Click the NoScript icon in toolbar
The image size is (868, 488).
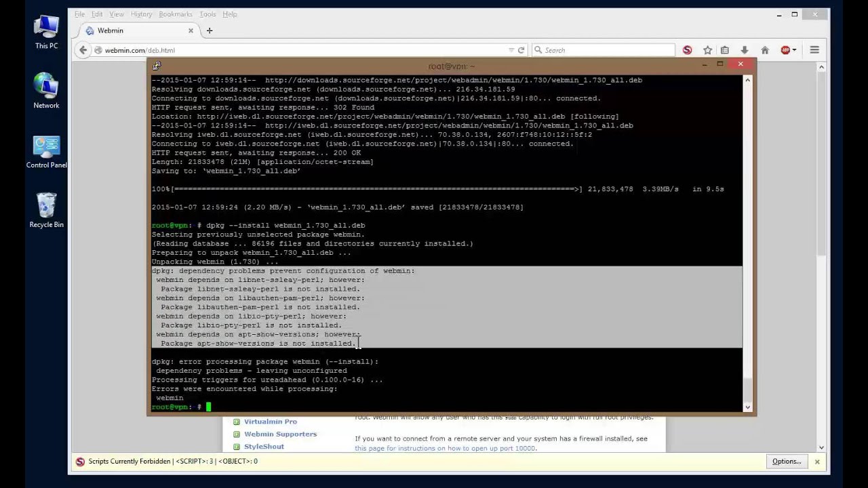tap(687, 50)
